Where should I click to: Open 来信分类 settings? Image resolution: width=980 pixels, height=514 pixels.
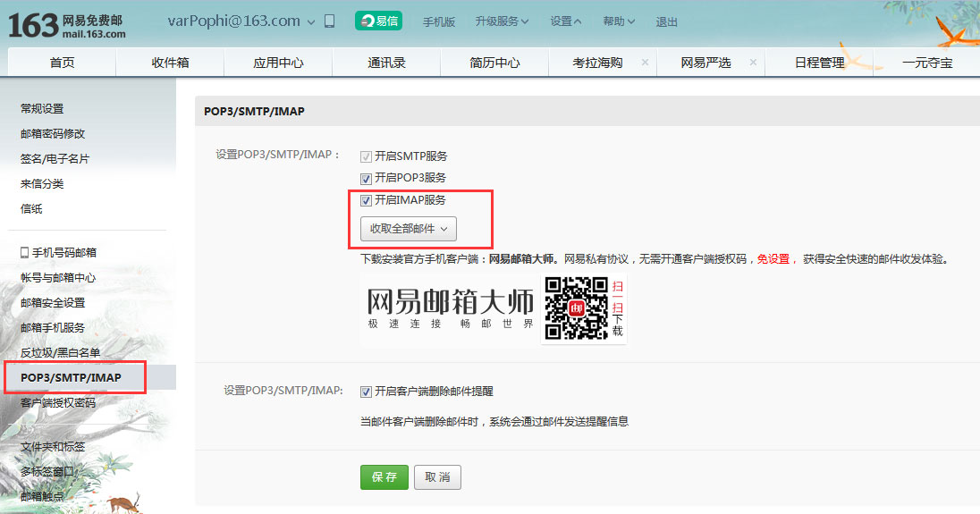coord(42,183)
